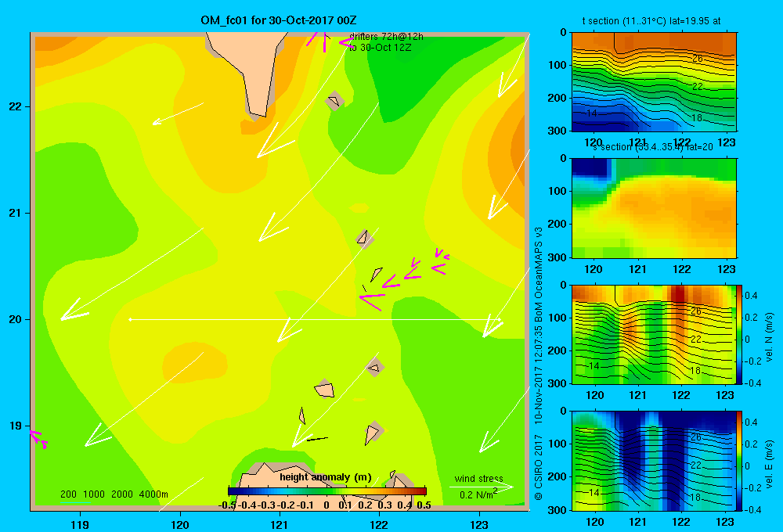The height and width of the screenshot is (532, 783).
Task: Click the height anomaly color bar
Action: (327, 491)
